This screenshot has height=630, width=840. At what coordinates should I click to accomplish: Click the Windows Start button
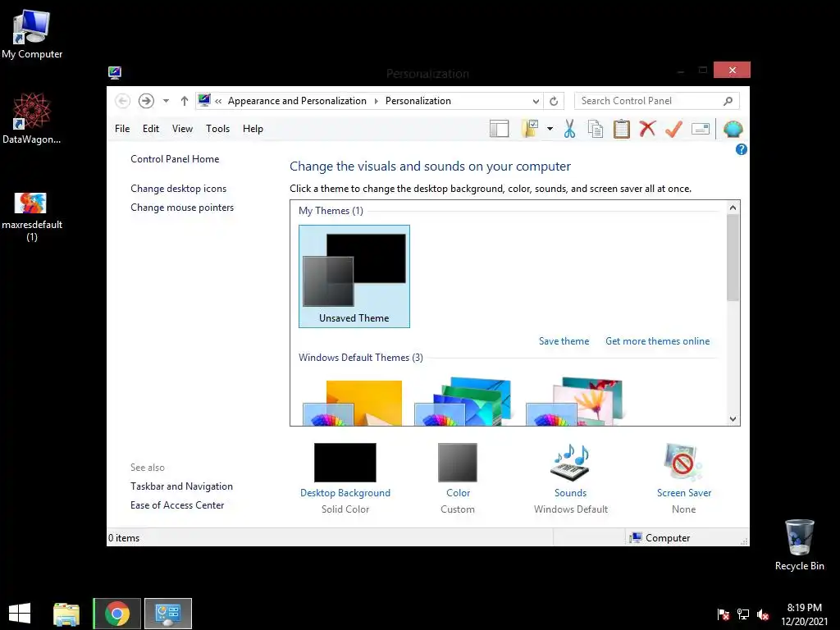[20, 614]
